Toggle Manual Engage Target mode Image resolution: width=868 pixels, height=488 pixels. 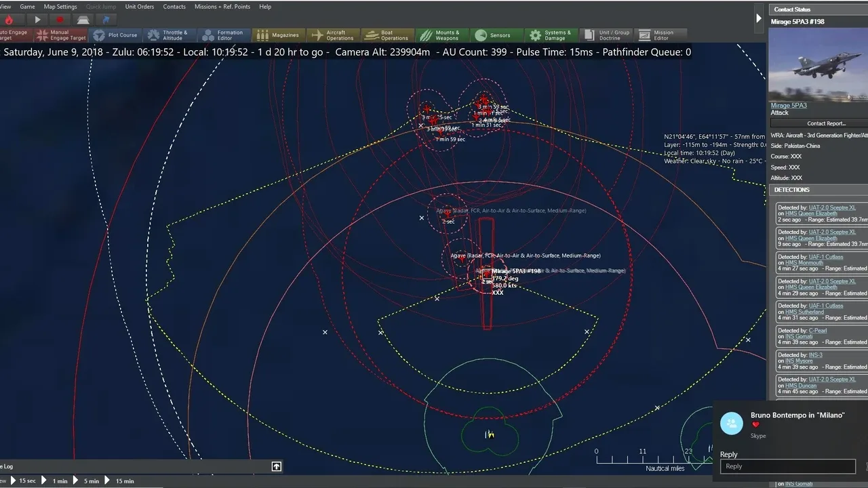point(61,35)
